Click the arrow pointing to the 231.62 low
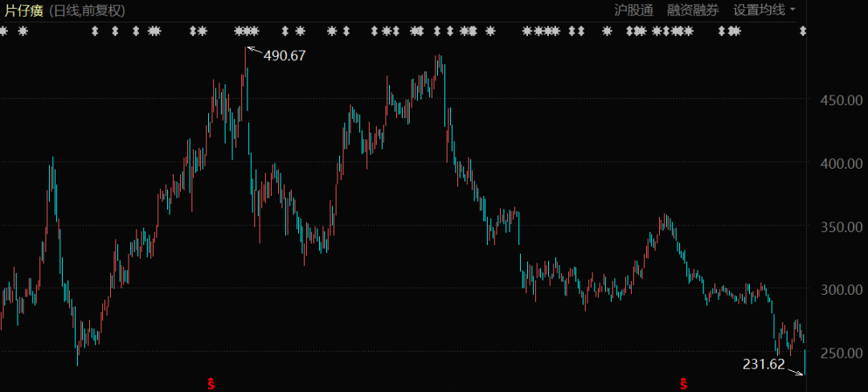 (795, 370)
